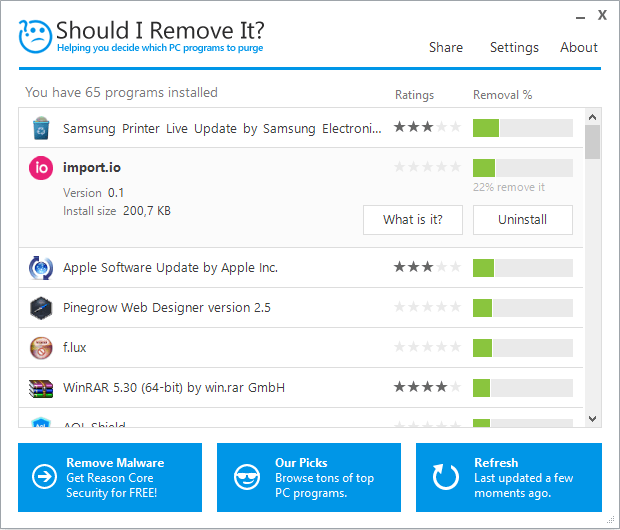The width and height of the screenshot is (620, 530).
Task: Click the WinRAR removal percentage bar
Action: coord(523,388)
